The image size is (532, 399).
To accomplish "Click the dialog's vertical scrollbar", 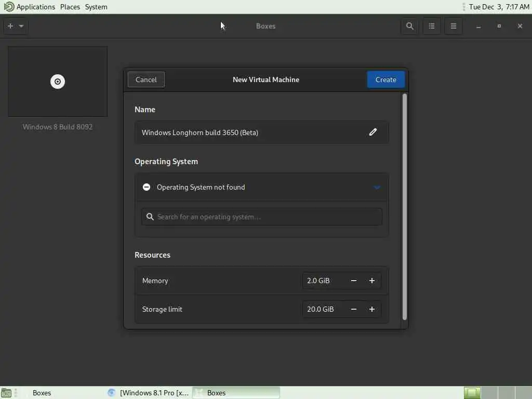I will (404, 207).
